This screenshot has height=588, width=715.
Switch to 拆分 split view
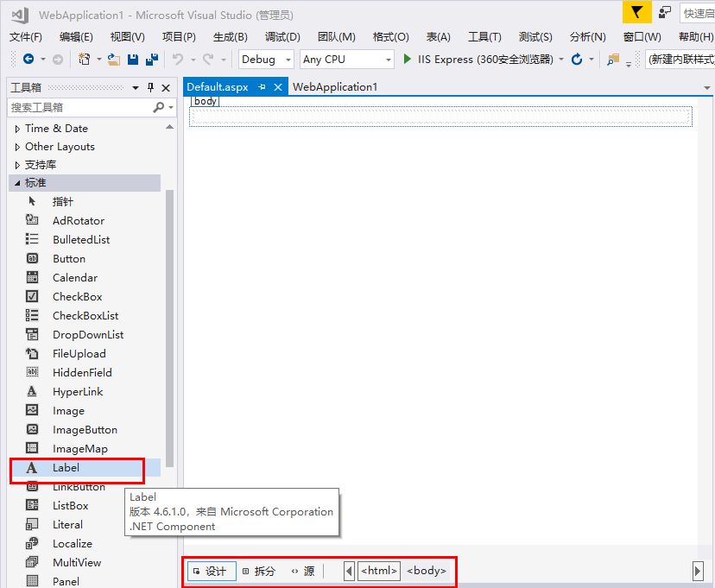pyautogui.click(x=259, y=571)
